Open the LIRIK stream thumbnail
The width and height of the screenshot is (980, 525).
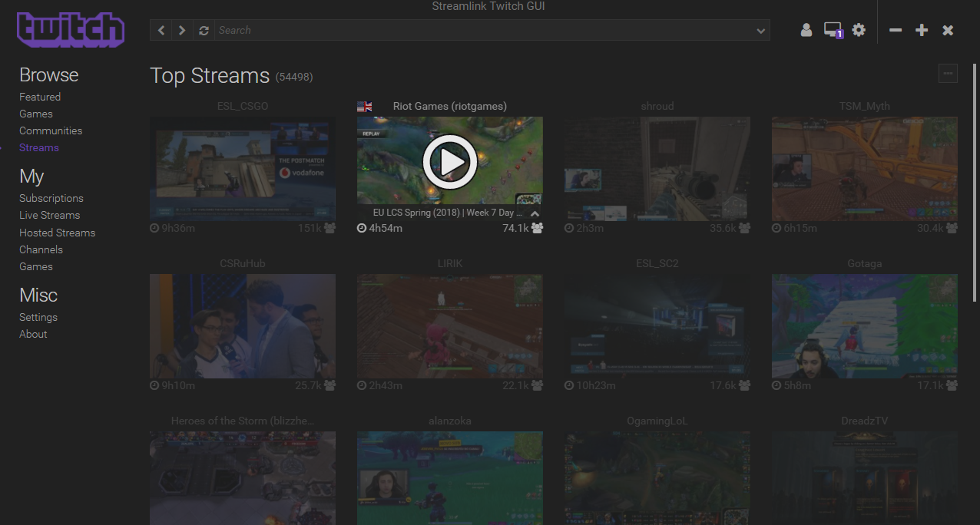coord(450,326)
